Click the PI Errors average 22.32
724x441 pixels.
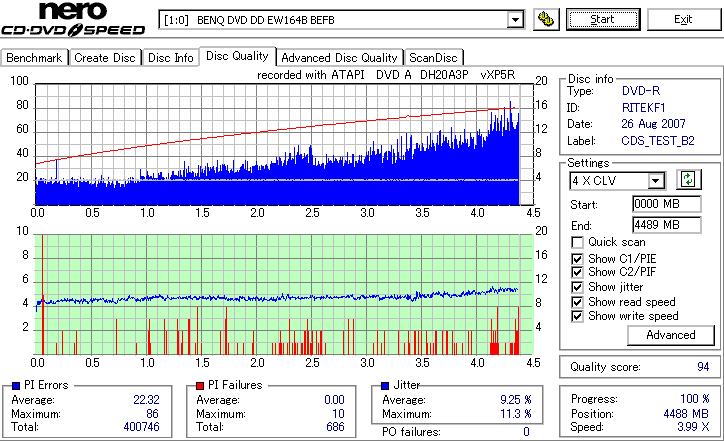146,399
